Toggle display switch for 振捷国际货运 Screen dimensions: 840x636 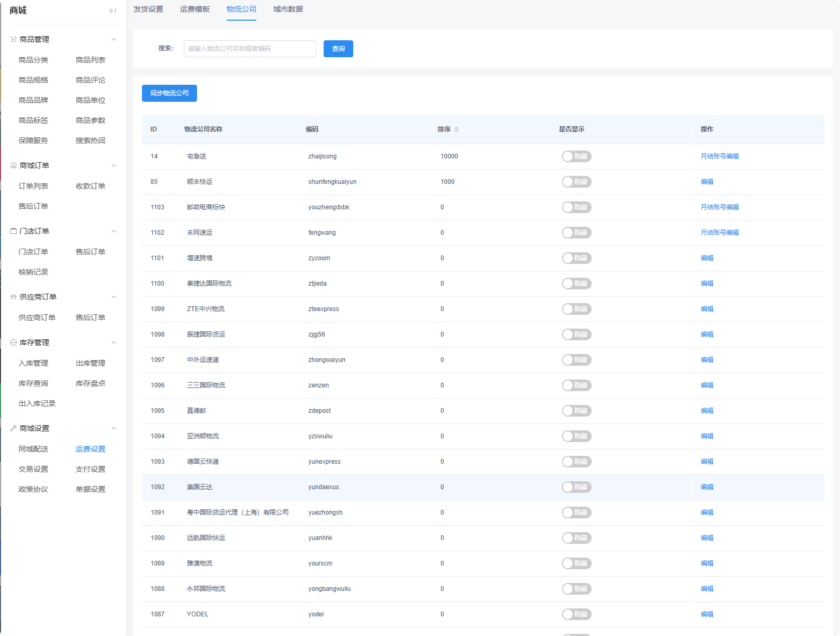click(576, 334)
